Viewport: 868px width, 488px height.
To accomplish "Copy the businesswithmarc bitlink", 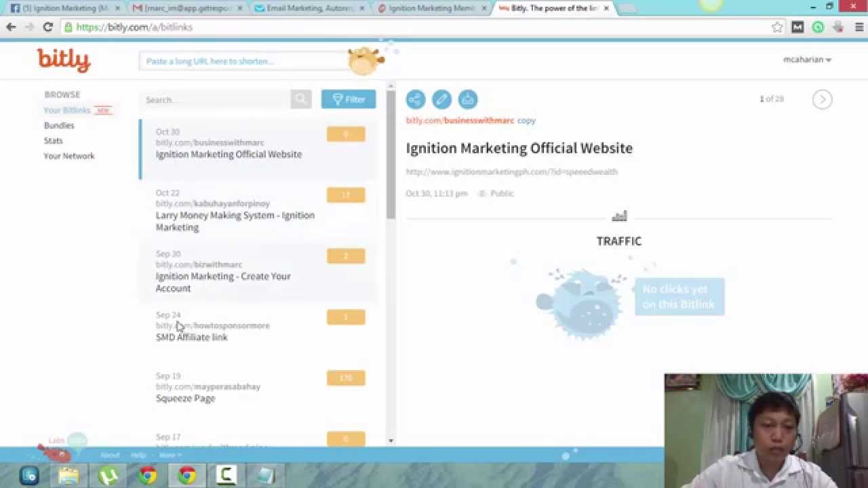I will 526,120.
